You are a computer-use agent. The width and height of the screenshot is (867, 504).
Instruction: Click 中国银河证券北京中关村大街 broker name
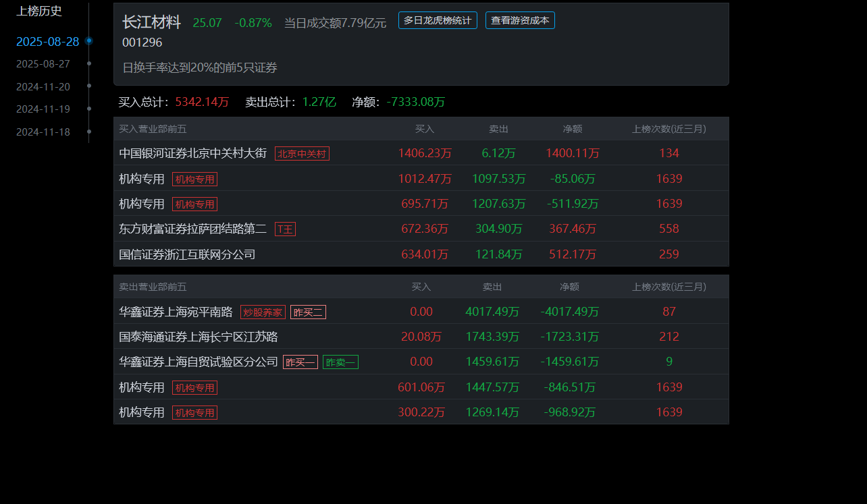click(193, 153)
